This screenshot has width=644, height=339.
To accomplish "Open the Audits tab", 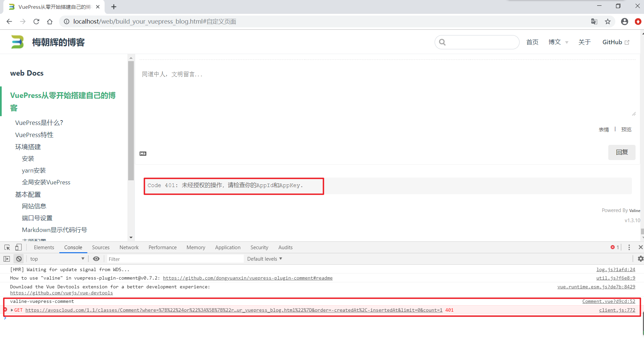I will click(286, 247).
